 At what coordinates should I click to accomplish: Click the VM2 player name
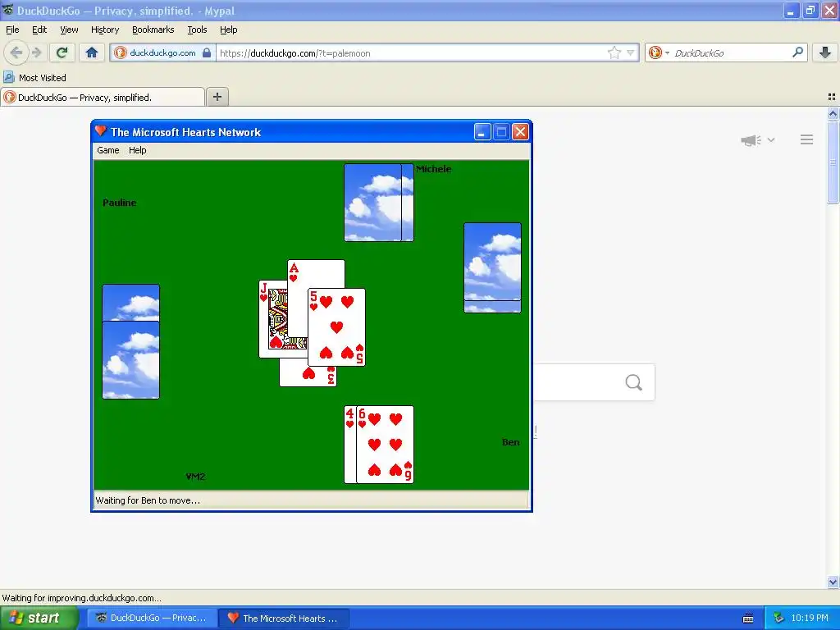(195, 477)
